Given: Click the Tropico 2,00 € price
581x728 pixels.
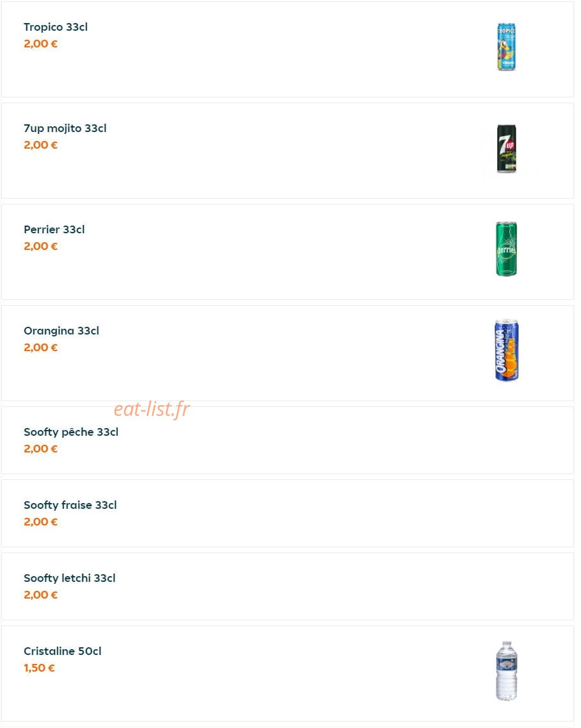Looking at the screenshot, I should click(x=41, y=44).
